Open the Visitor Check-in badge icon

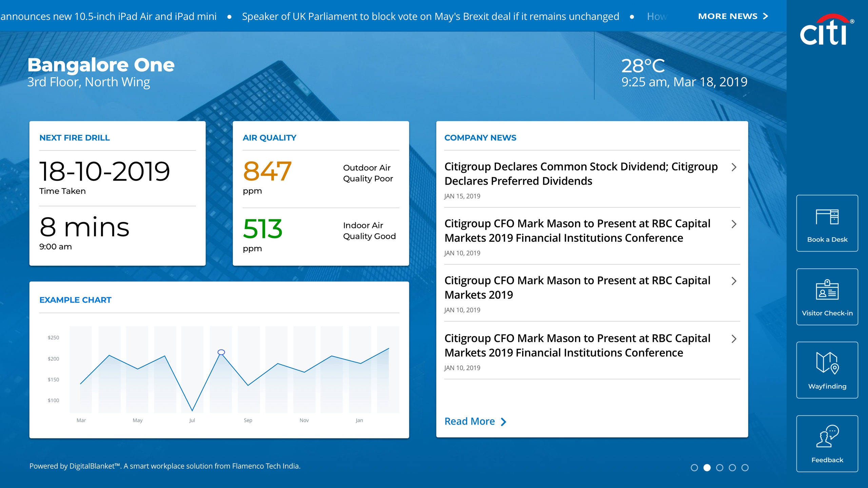827,290
